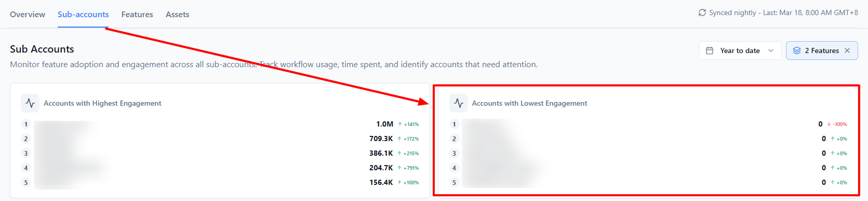This screenshot has width=868, height=201.
Task: Click the sync refresh icon
Action: tap(702, 12)
